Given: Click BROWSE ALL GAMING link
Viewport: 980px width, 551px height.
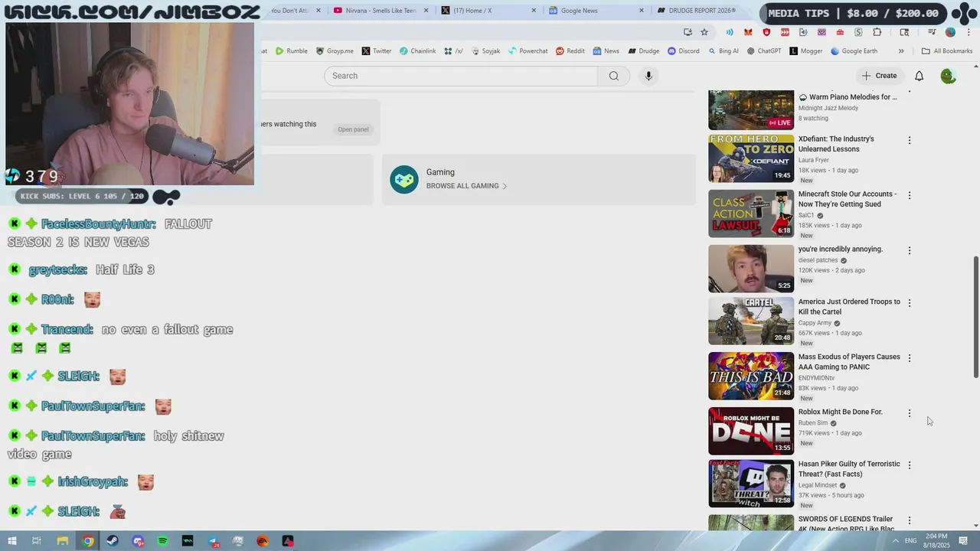Looking at the screenshot, I should [x=466, y=186].
